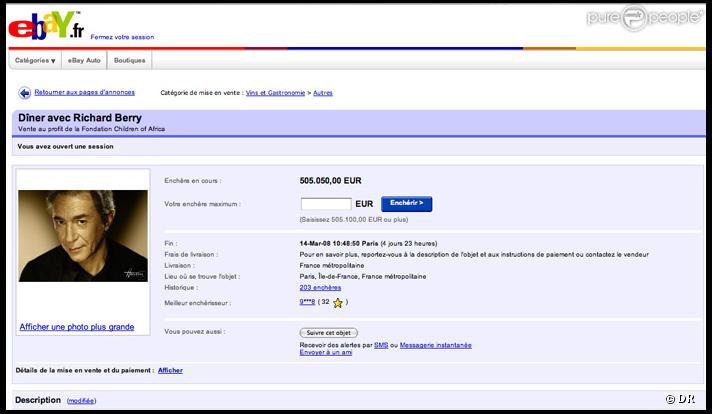Click the Suivre cet objet button

[329, 333]
